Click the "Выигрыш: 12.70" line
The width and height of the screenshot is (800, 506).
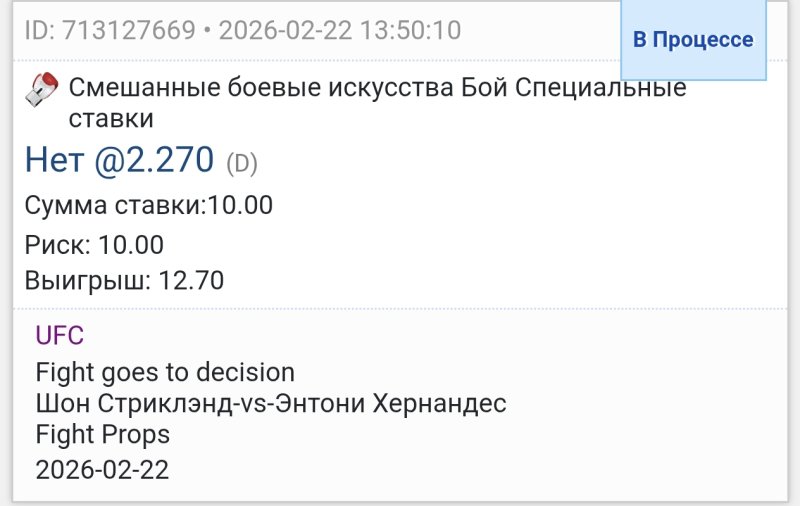124,281
